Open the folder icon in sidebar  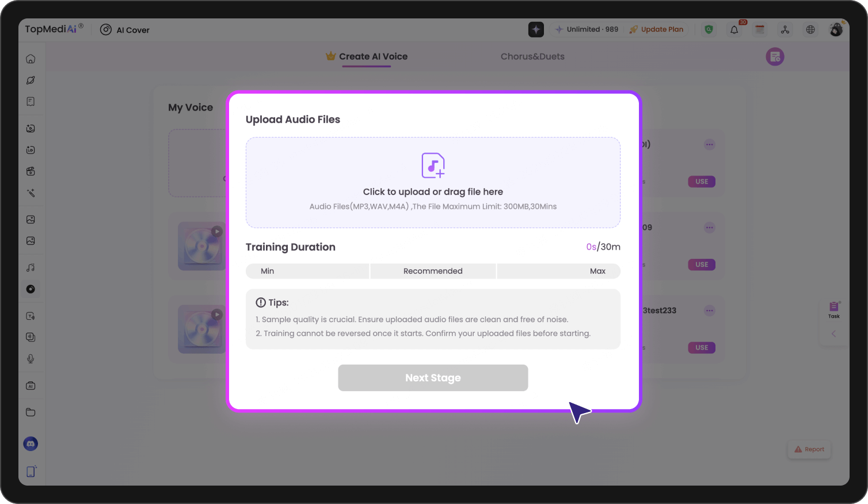pos(31,412)
